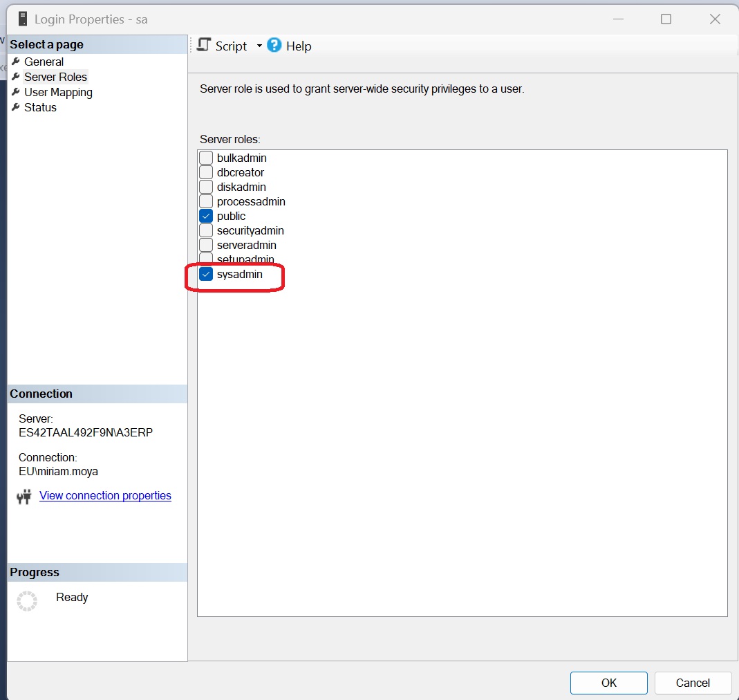Minimize the Login Properties window

[618, 19]
